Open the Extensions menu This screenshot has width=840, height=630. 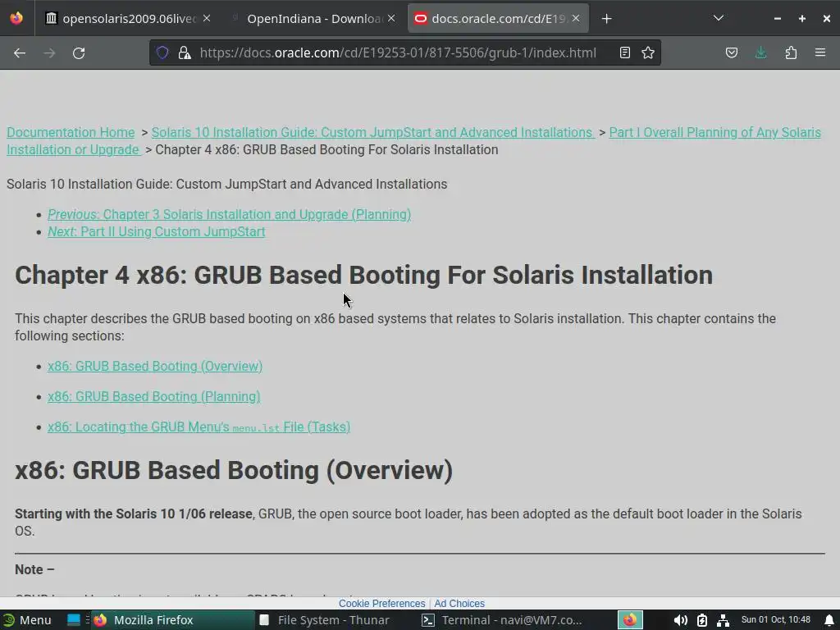click(791, 52)
